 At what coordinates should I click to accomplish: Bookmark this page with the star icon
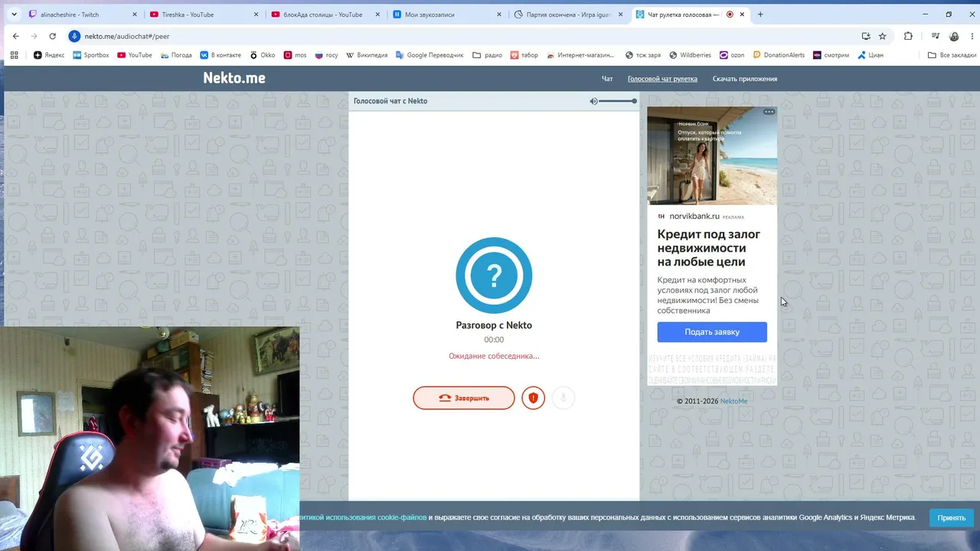[882, 36]
